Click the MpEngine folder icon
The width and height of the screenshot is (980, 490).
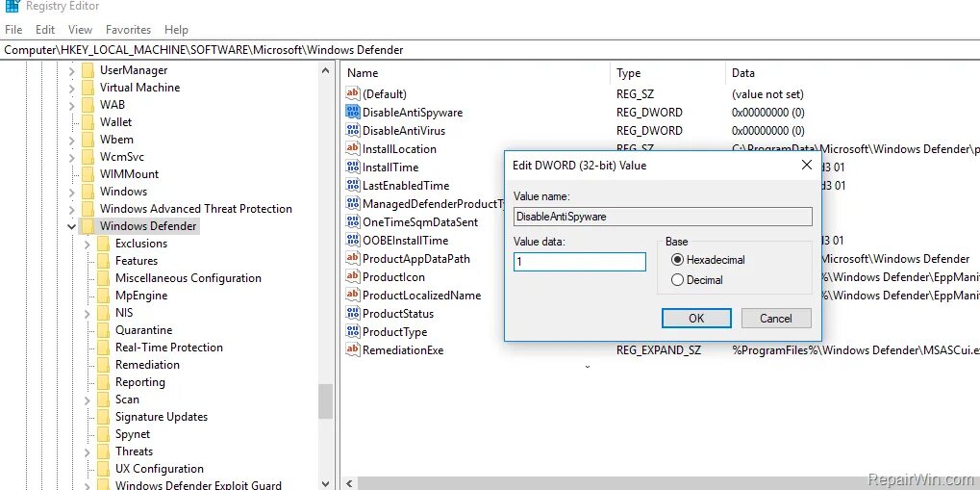coord(103,296)
